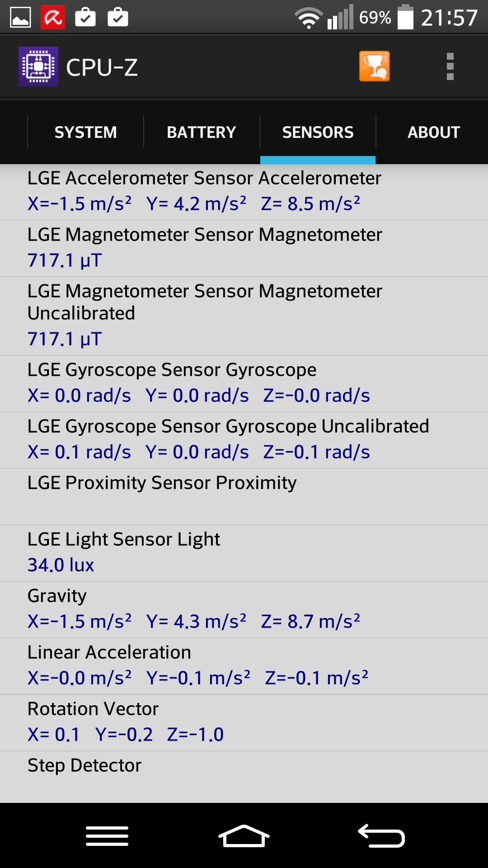Tap the LGE Proximity Sensor row

[x=244, y=496]
